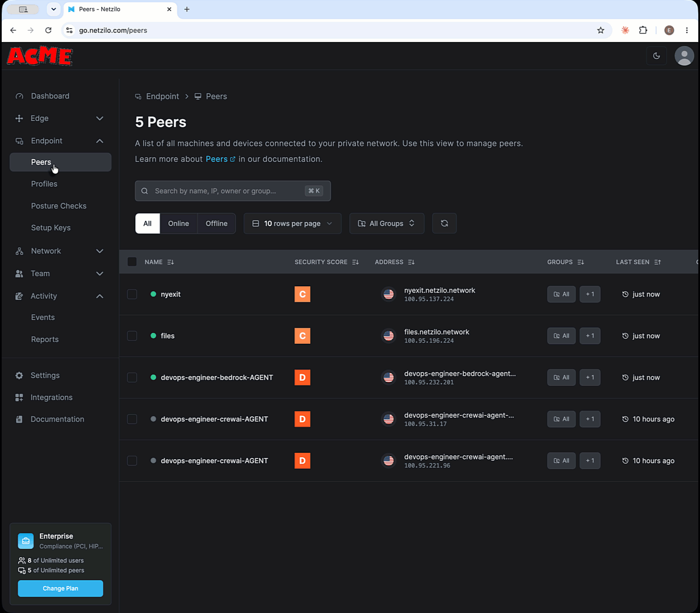This screenshot has width=700, height=613.
Task: Check the files peer checkbox
Action: (x=132, y=336)
